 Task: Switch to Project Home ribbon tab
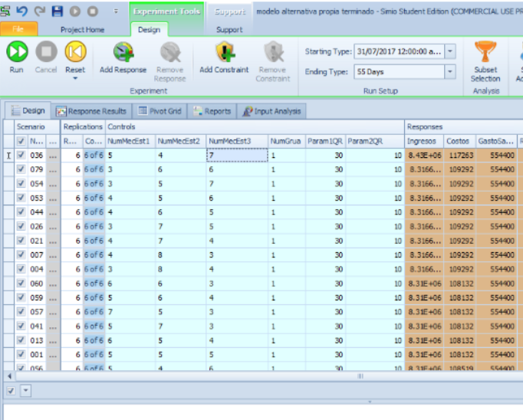pyautogui.click(x=82, y=30)
